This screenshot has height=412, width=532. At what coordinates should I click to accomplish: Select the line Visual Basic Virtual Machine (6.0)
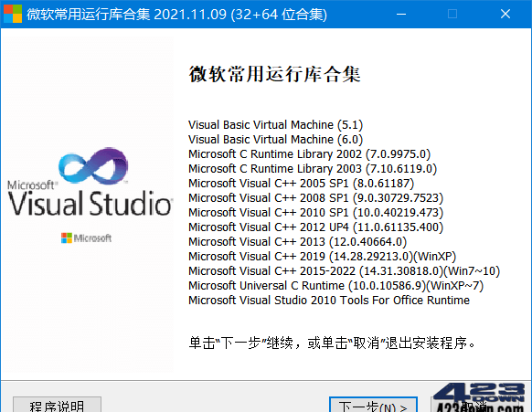pyautogui.click(x=275, y=140)
